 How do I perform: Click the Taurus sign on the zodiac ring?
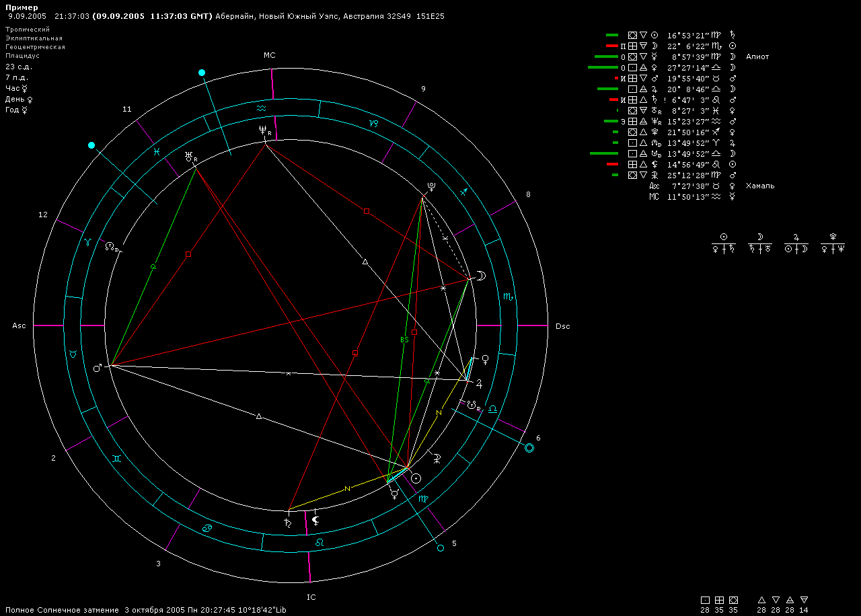tap(73, 354)
